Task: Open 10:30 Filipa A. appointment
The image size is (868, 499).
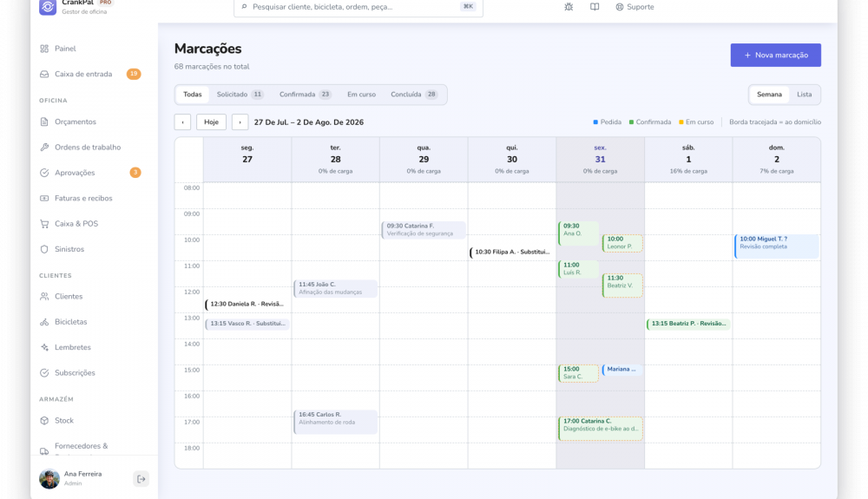Action: [x=511, y=253]
